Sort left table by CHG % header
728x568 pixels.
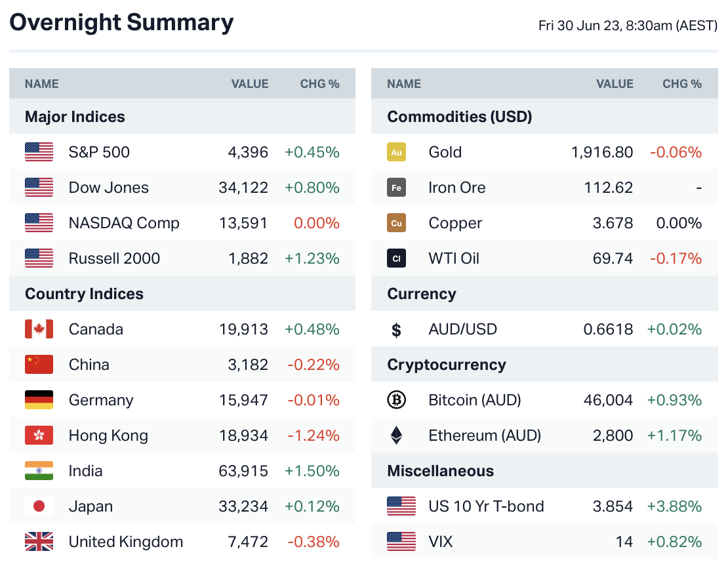(319, 84)
